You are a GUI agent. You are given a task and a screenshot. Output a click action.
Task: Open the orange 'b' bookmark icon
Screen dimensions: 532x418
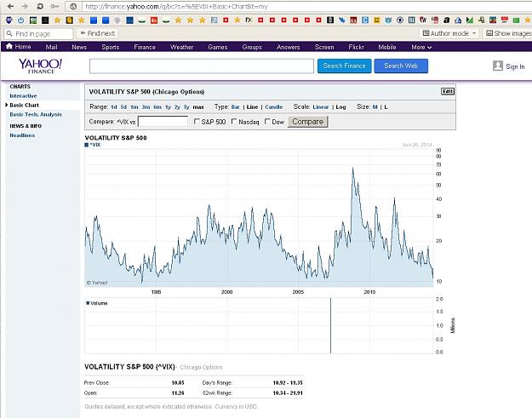pyautogui.click(x=154, y=20)
